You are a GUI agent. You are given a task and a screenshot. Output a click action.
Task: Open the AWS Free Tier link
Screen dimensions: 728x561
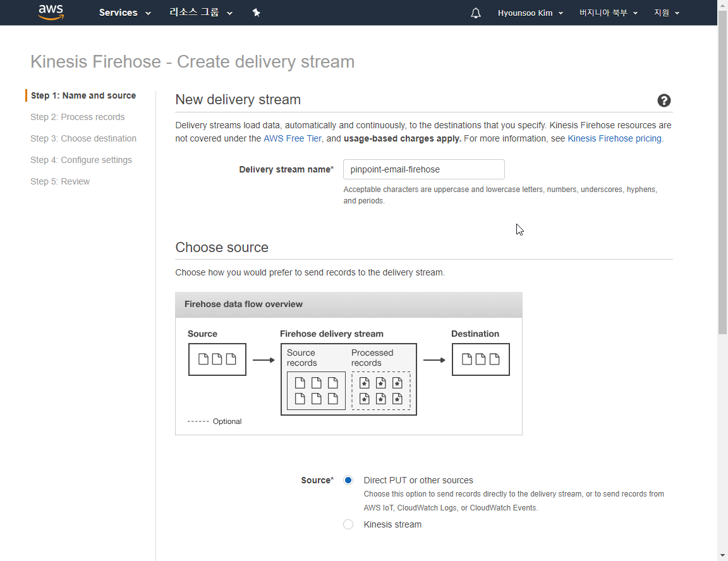click(293, 138)
